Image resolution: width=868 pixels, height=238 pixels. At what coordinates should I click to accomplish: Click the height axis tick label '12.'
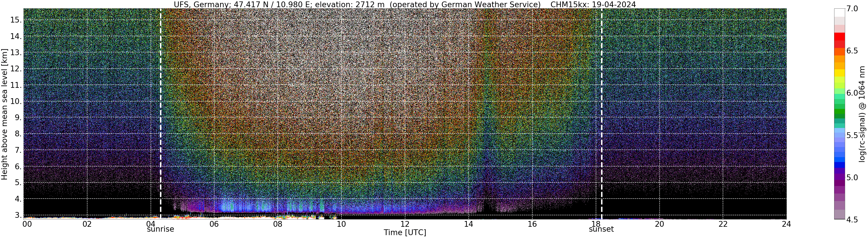[x=16, y=69]
